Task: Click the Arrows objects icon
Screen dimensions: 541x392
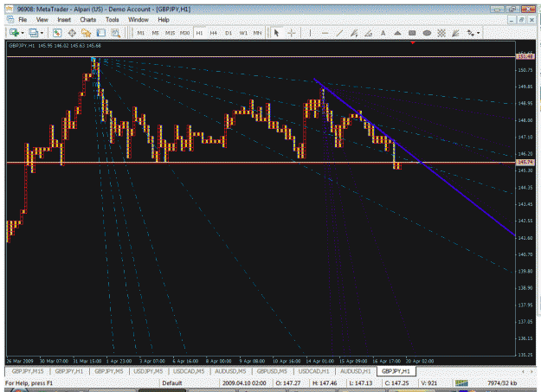Action: [471, 33]
